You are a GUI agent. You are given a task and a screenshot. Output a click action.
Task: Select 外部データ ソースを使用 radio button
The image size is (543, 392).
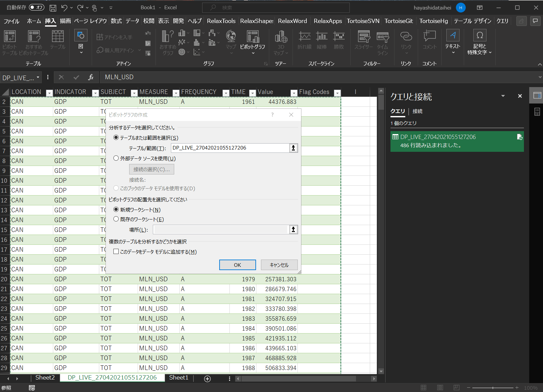[x=116, y=158]
